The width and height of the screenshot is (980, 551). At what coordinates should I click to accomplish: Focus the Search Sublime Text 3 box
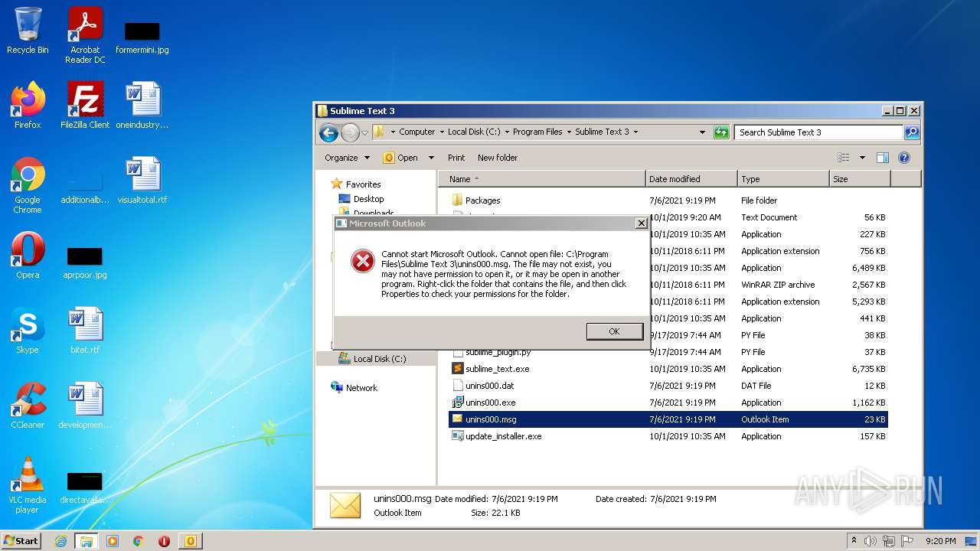[818, 132]
